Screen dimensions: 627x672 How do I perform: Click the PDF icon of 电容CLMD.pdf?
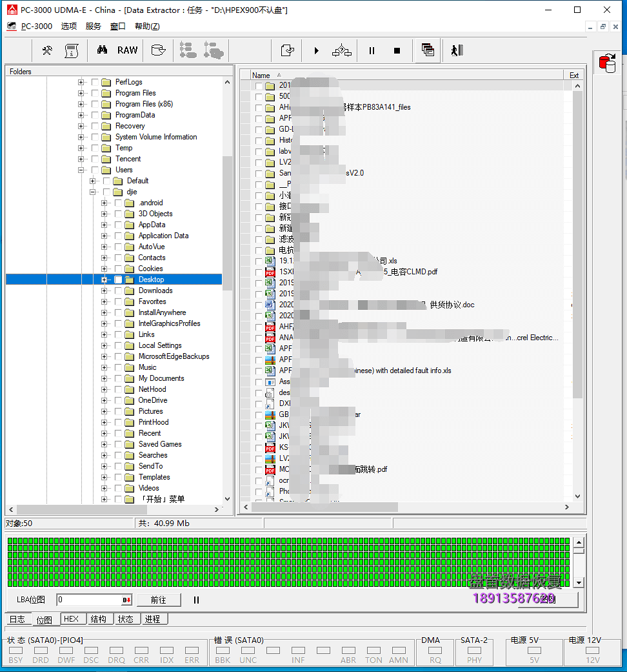(270, 272)
